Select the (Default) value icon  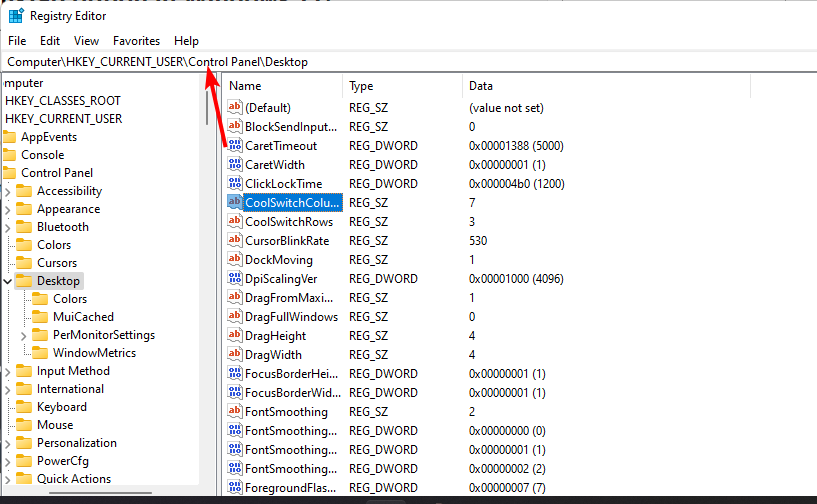tap(235, 107)
